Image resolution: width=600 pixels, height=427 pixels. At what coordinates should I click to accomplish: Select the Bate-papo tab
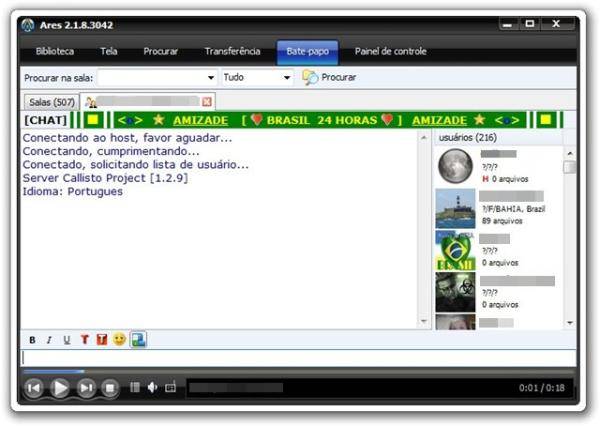coord(308,52)
